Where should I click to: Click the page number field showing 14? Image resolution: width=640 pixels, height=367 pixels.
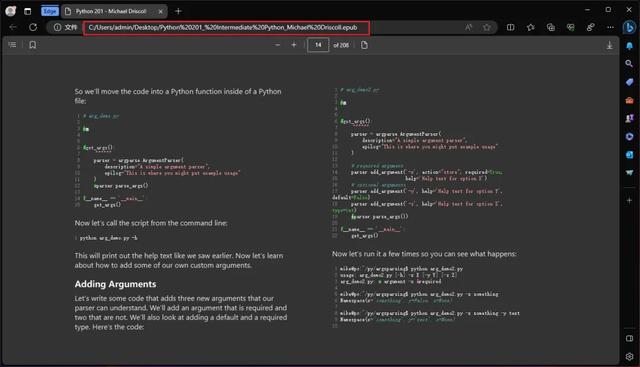pos(318,45)
